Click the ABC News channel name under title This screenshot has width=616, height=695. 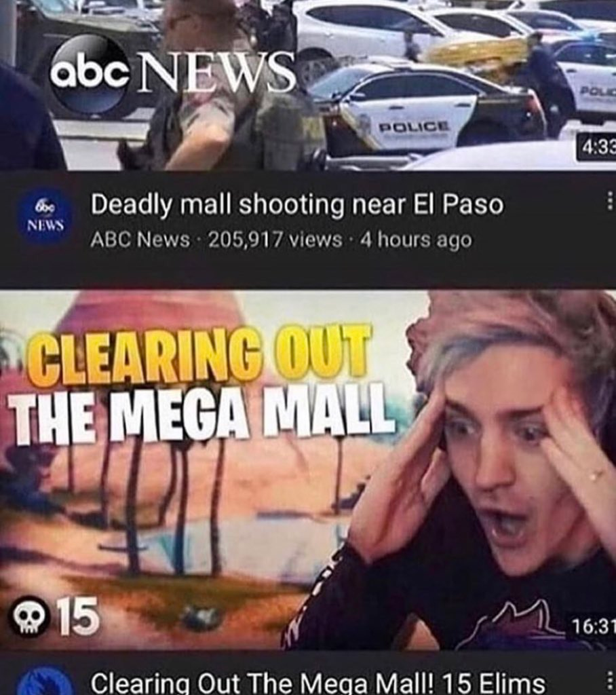tap(140, 240)
